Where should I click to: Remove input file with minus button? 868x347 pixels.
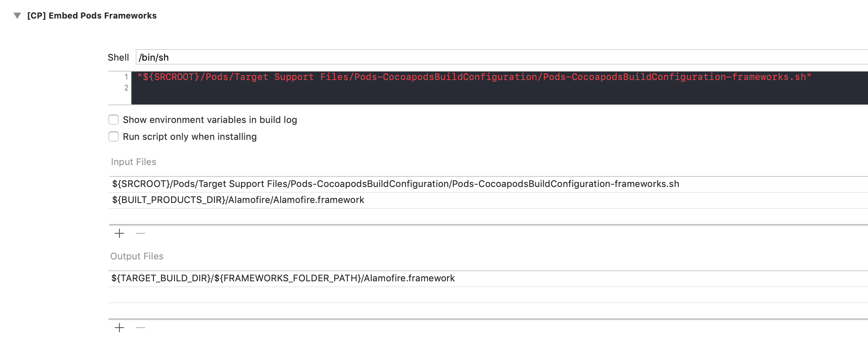(x=140, y=233)
